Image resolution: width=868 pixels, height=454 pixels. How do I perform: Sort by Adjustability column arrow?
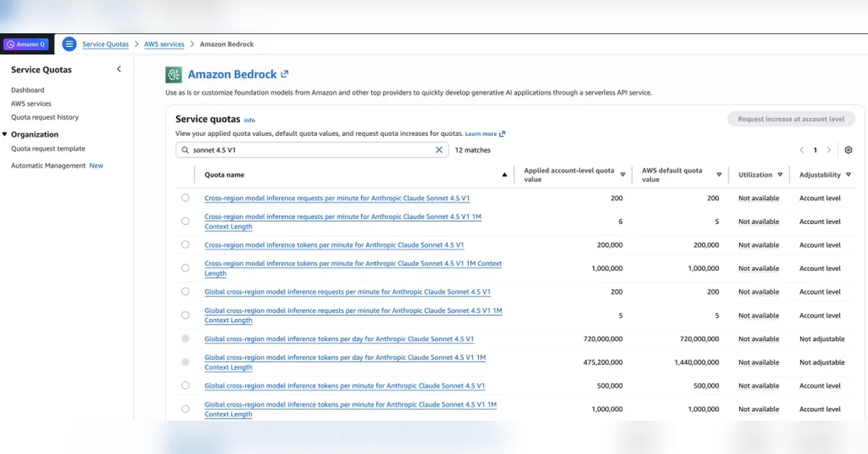(848, 175)
